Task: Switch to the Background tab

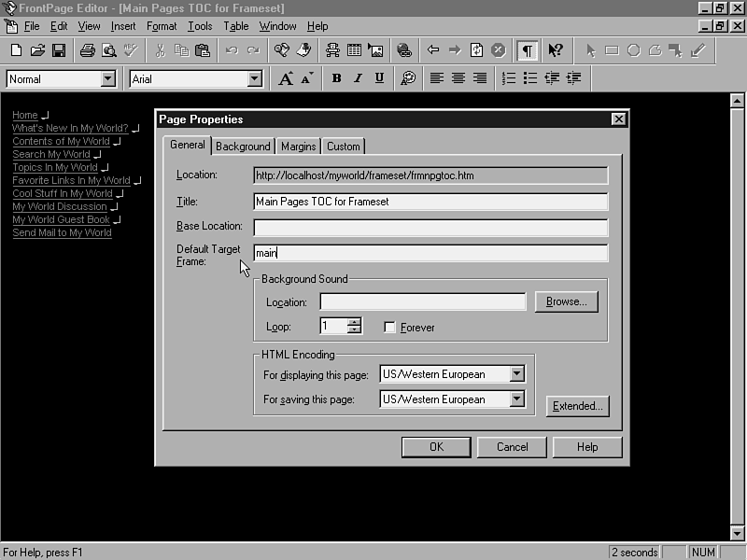Action: (x=243, y=147)
